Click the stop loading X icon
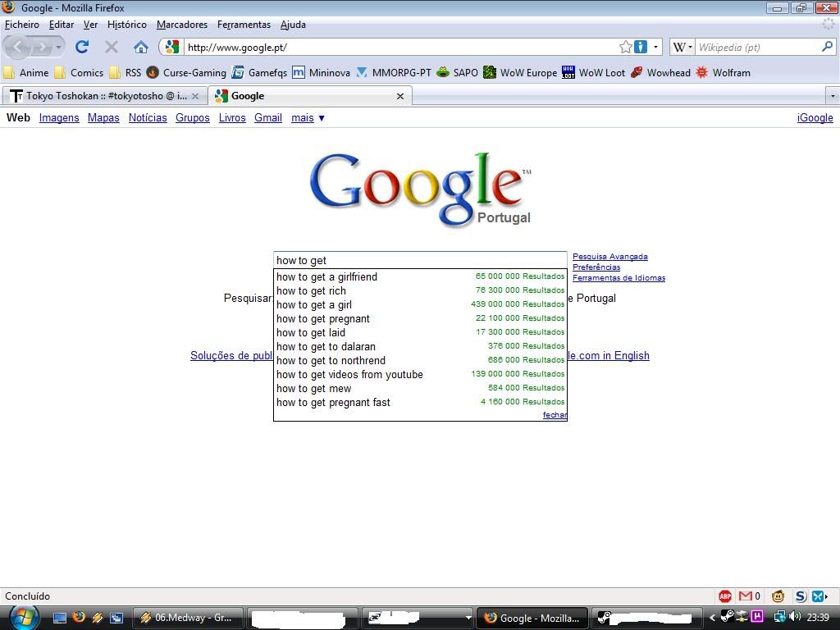This screenshot has width=840, height=630. click(112, 47)
